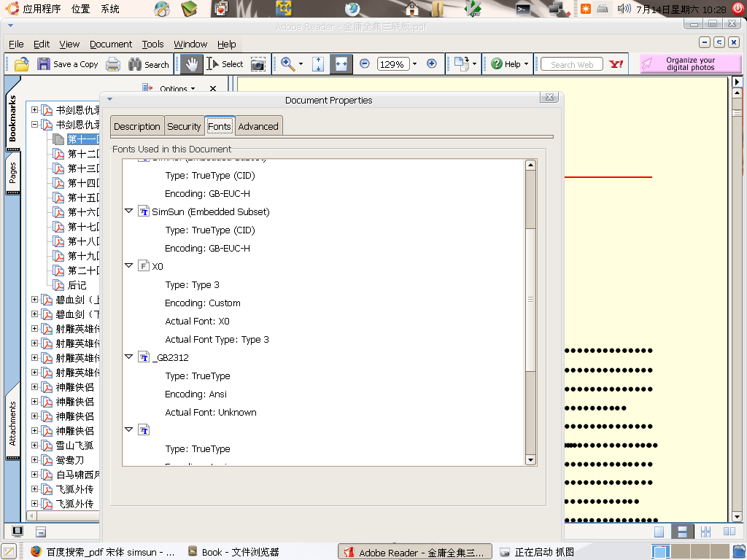Select the Hand tool
The width and height of the screenshot is (747, 560).
point(192,64)
